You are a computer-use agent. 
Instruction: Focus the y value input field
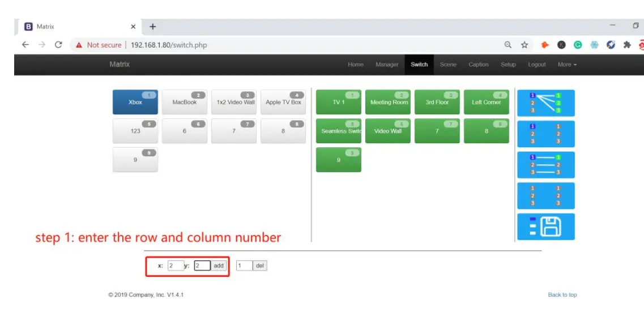click(x=202, y=266)
